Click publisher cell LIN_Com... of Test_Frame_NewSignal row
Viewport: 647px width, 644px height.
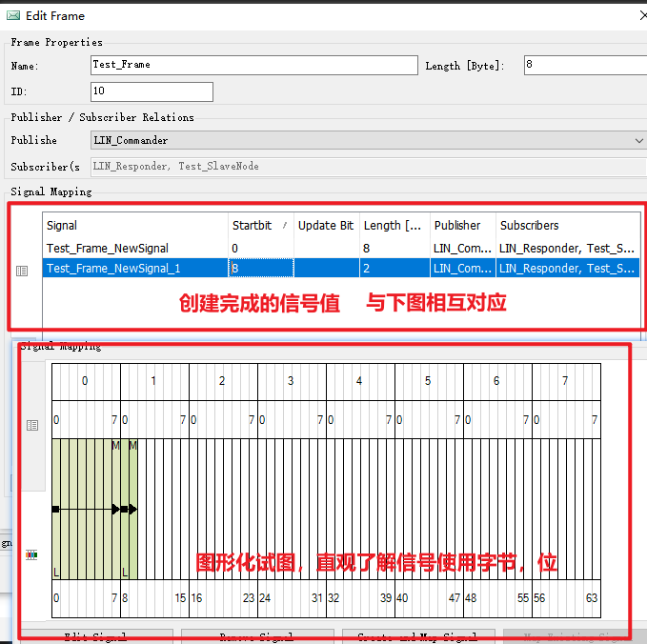tap(462, 249)
